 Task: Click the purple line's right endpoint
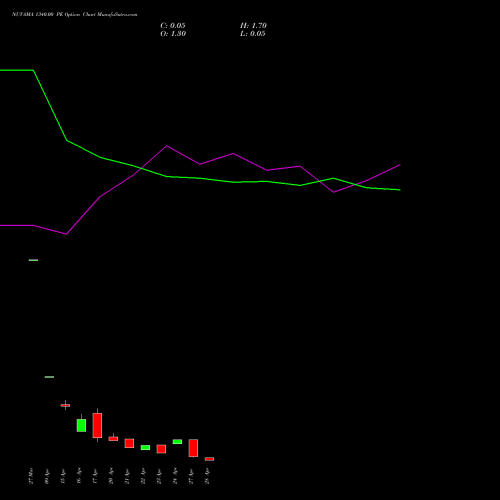(400, 165)
